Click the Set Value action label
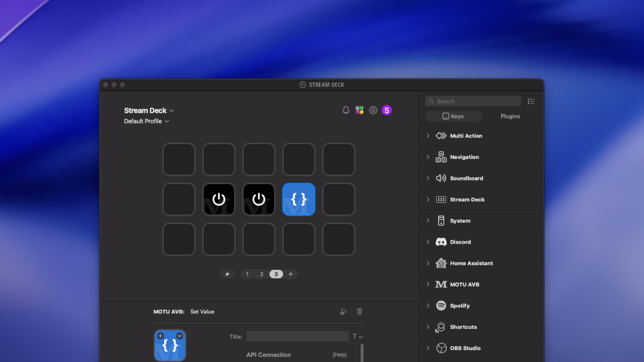The image size is (644, 362). click(x=202, y=312)
